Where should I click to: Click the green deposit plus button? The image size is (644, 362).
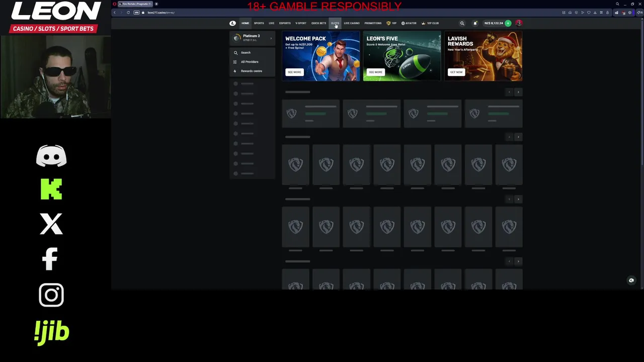pos(508,23)
